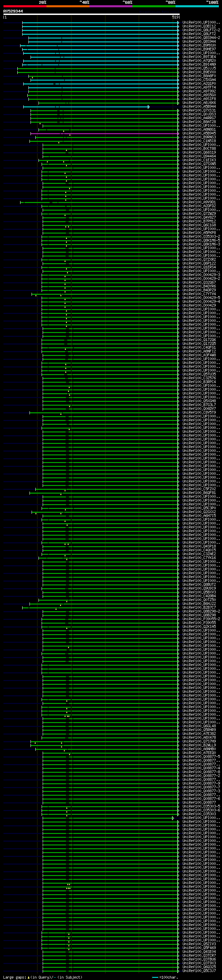Select hit label UniRef100_A7E382
The image size is (222, 980).
pyautogui.click(x=199, y=733)
